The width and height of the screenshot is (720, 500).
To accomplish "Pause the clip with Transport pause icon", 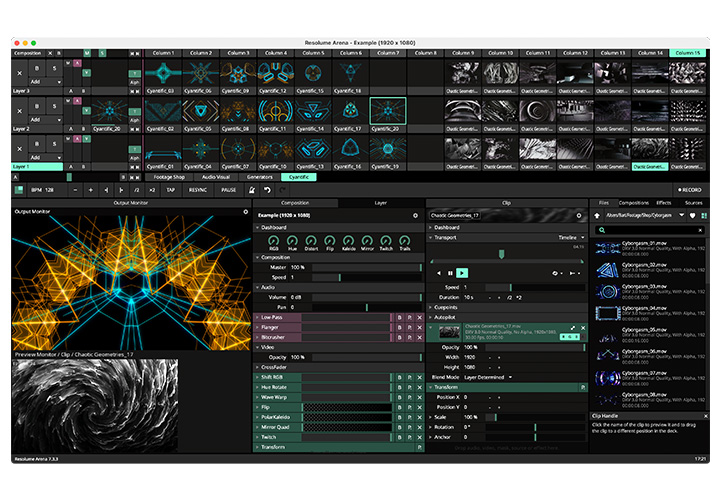I will 449,272.
